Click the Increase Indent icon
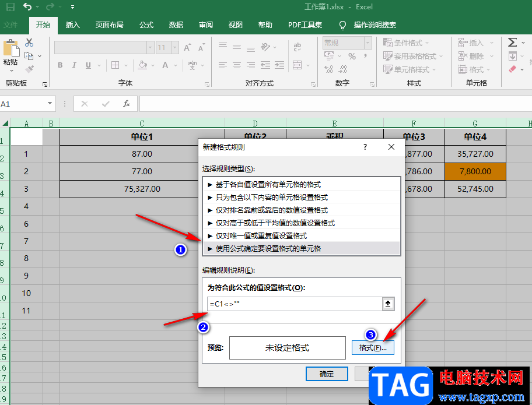The image size is (532, 405). (279, 65)
